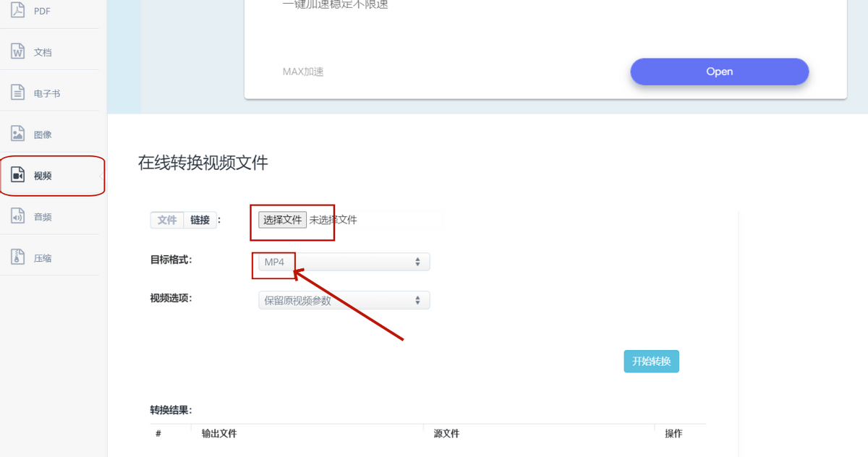
Task: Select the 图像 image conversion icon
Action: (19, 134)
